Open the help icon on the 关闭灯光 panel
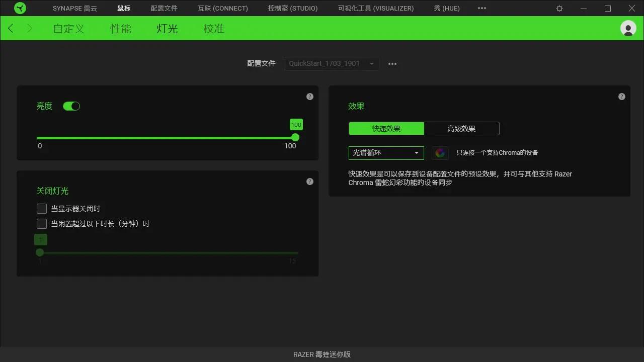This screenshot has width=644, height=362. pos(310,181)
